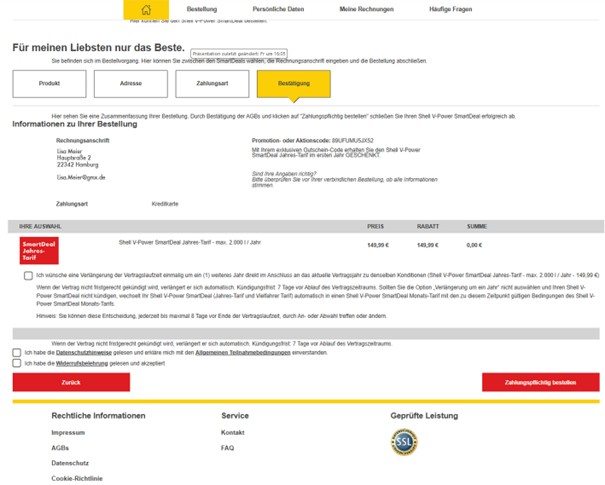This screenshot has width=605, height=485.
Task: Select the highlighted Bestätigung step
Action: (293, 84)
